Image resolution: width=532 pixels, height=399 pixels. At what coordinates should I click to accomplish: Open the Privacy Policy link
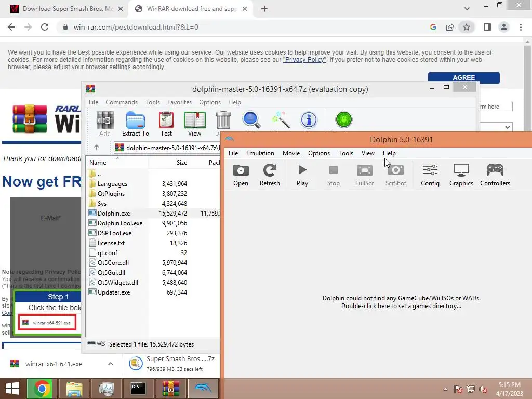[x=304, y=60]
